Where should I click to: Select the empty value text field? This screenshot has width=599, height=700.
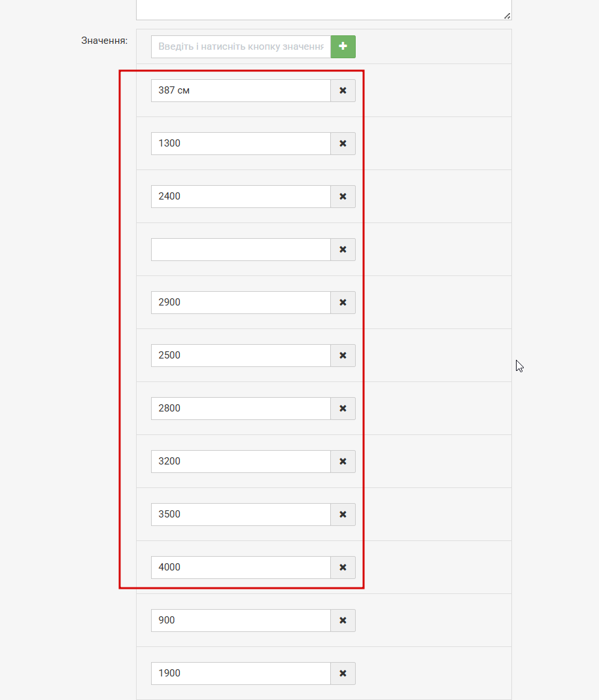point(241,249)
